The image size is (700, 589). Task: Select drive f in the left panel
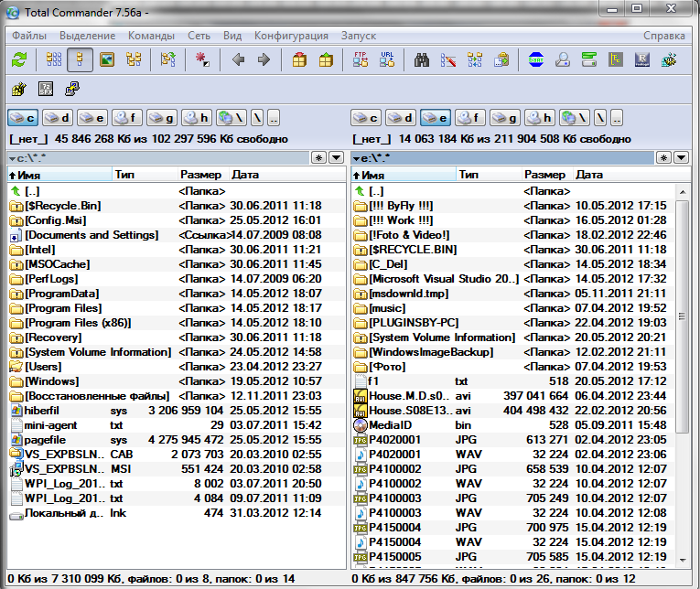tap(127, 118)
